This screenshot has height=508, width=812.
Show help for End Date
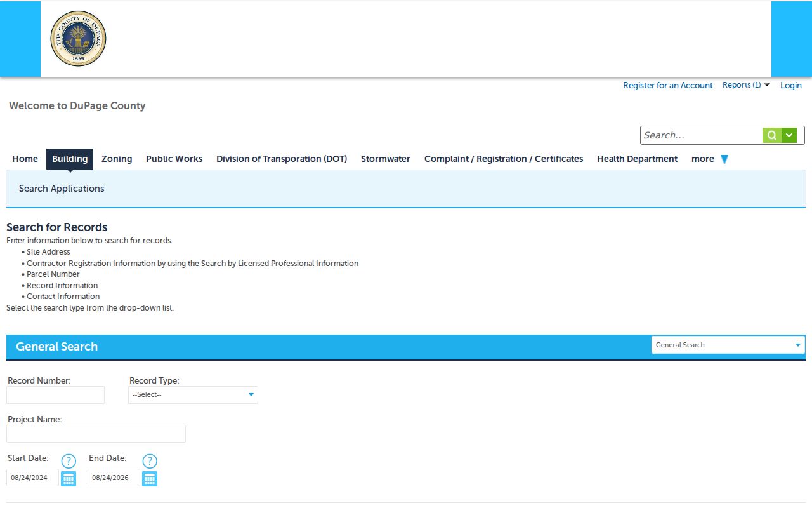click(150, 461)
